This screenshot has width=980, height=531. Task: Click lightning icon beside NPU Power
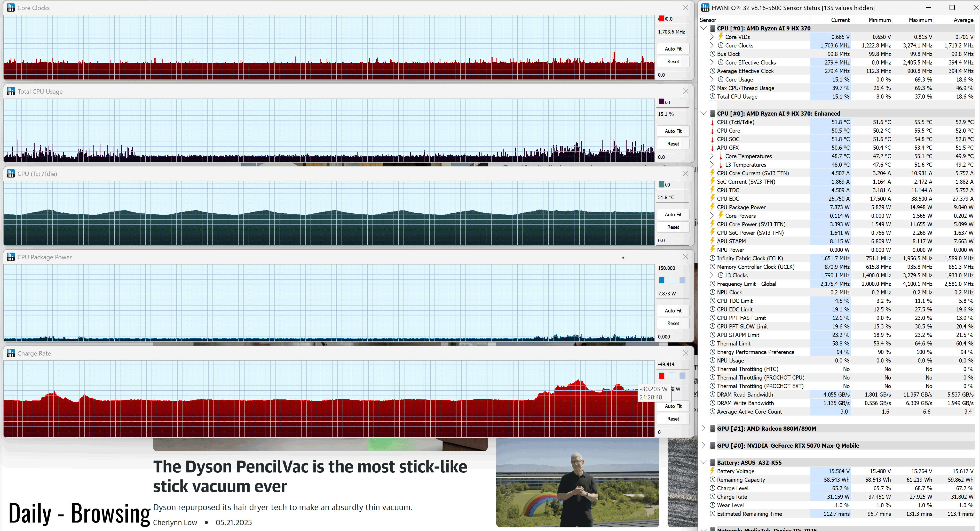click(712, 249)
